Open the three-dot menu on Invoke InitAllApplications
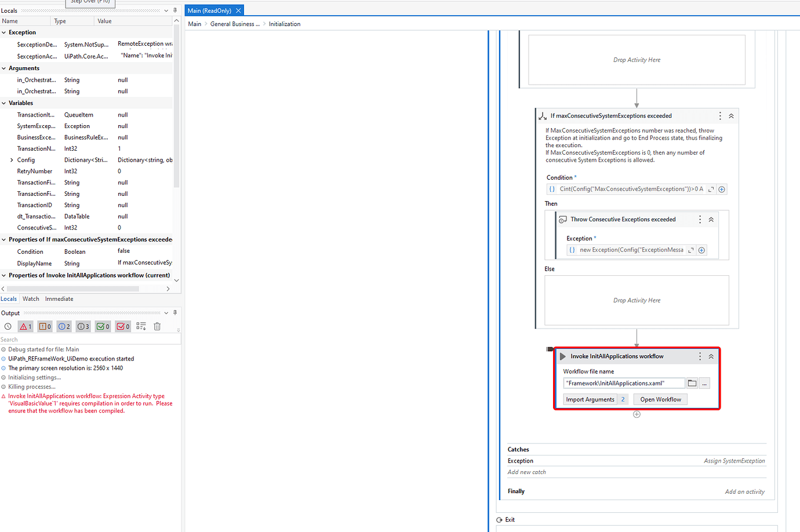Viewport: 800px width, 532px height. (x=700, y=356)
